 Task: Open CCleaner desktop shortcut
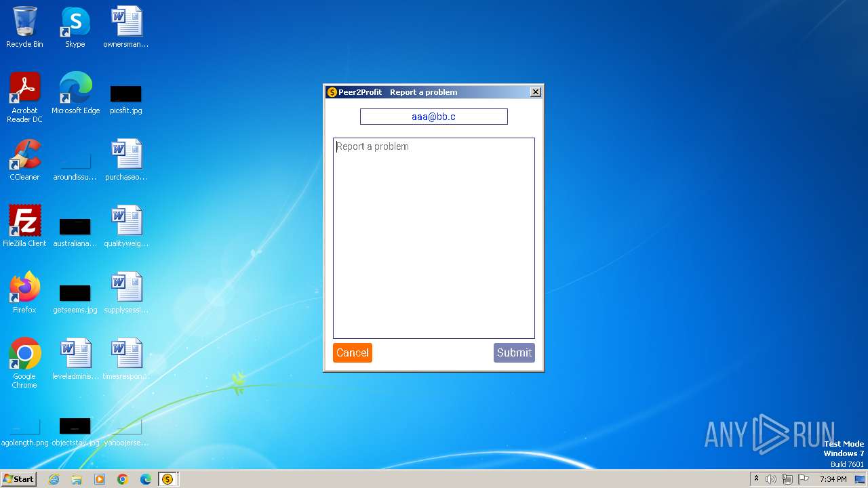pos(24,159)
